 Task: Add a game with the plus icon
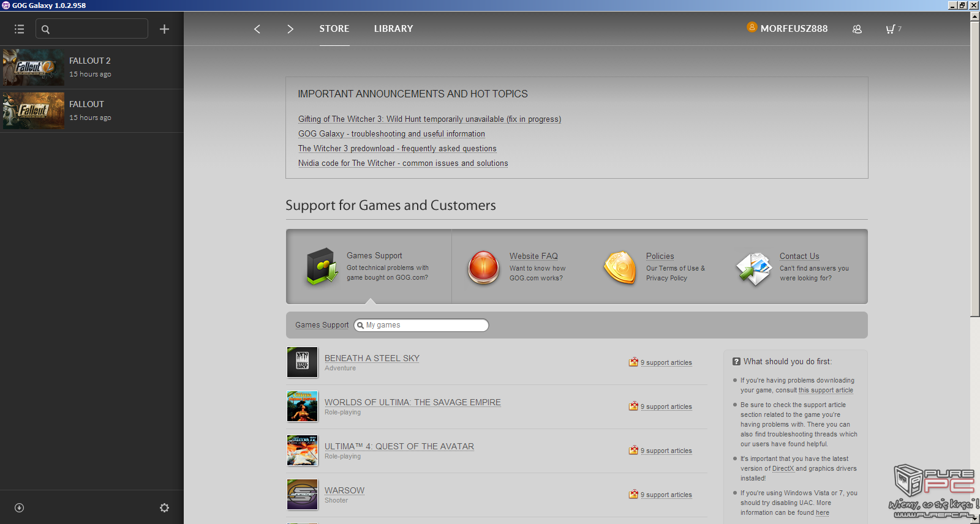click(x=164, y=29)
